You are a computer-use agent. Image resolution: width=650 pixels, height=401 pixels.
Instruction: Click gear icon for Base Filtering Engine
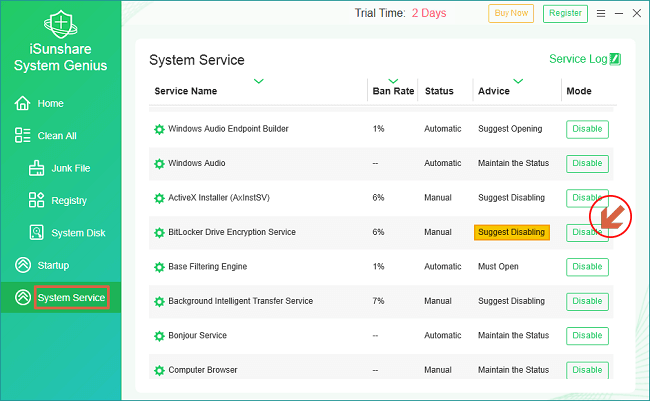coord(159,267)
